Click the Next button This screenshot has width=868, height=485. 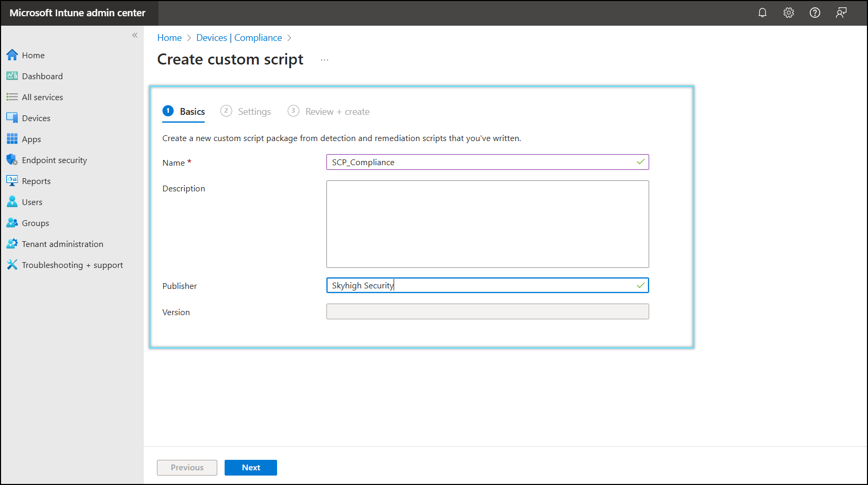251,468
